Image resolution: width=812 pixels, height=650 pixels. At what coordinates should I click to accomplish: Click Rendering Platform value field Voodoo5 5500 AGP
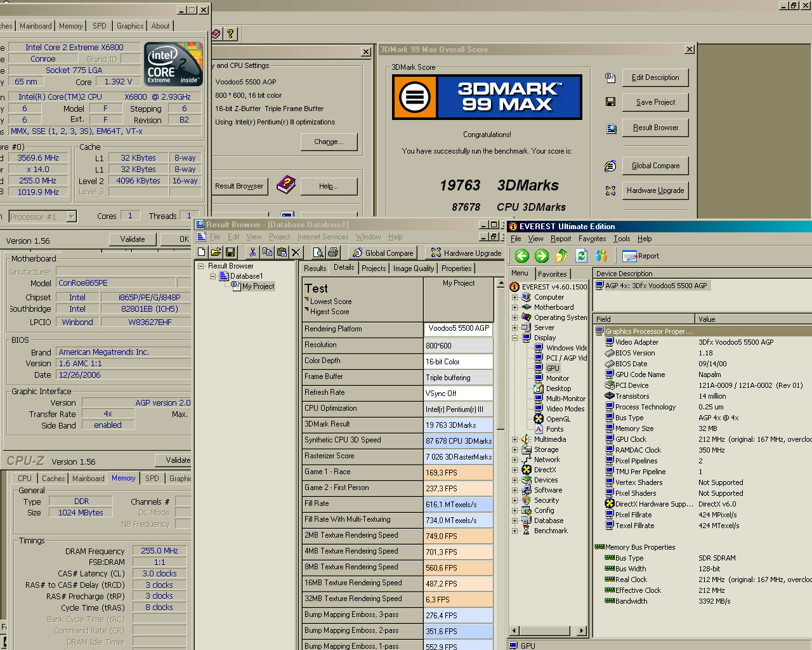[459, 329]
